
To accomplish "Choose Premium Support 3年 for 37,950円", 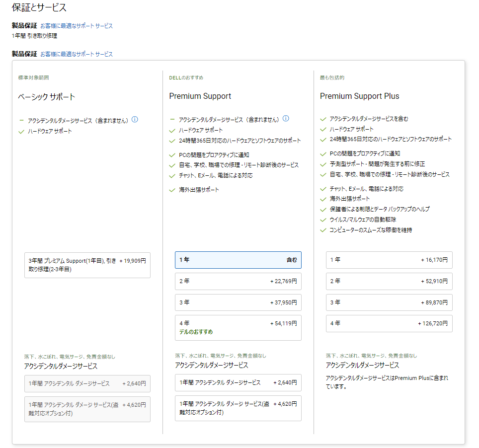I will 238,302.
